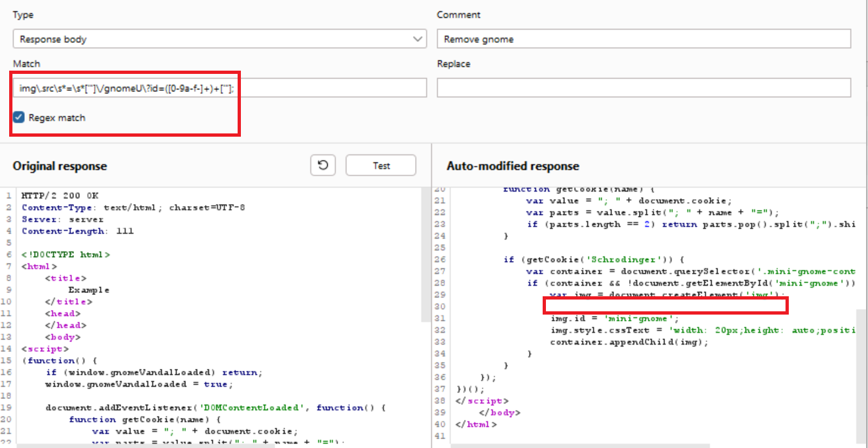
Task: Click the 'Example' title text in original response
Action: 89,290
